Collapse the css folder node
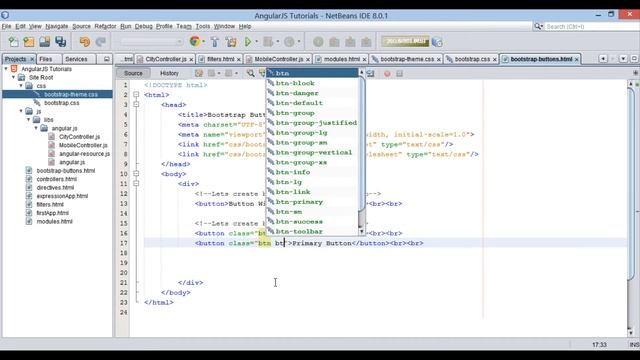This screenshot has width=640, height=360. (21, 86)
